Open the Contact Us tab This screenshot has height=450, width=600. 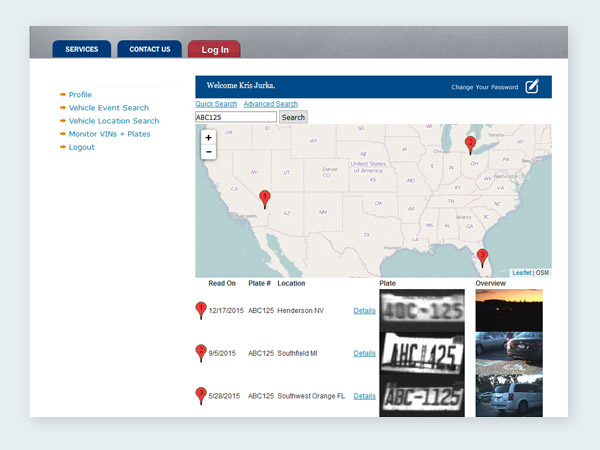tap(150, 49)
